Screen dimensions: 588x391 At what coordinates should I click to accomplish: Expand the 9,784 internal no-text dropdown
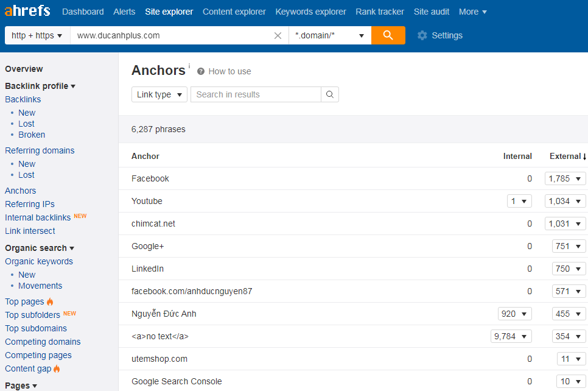511,336
